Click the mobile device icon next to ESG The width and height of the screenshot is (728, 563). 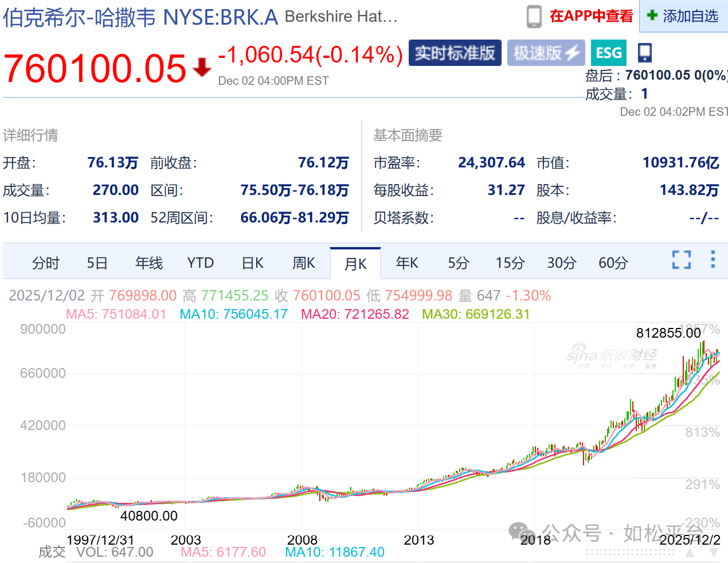[645, 53]
